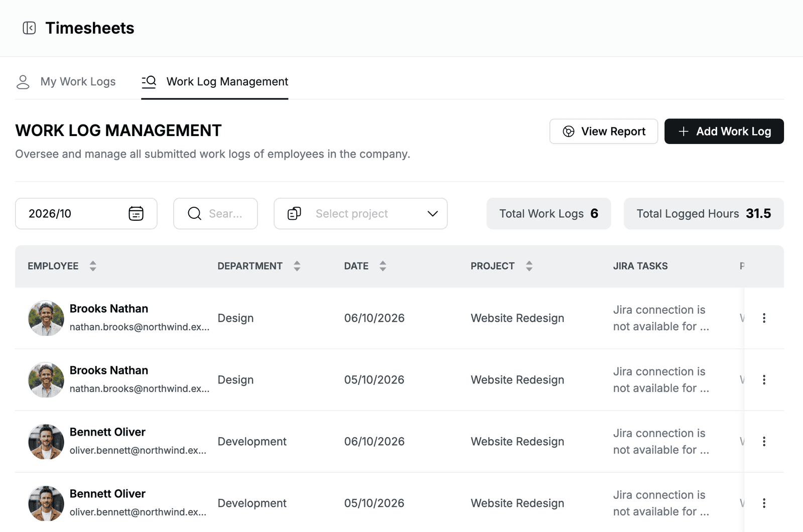
Task: Click the 06/10/2026 date in Bennett Oliver's row
Action: [x=374, y=442]
